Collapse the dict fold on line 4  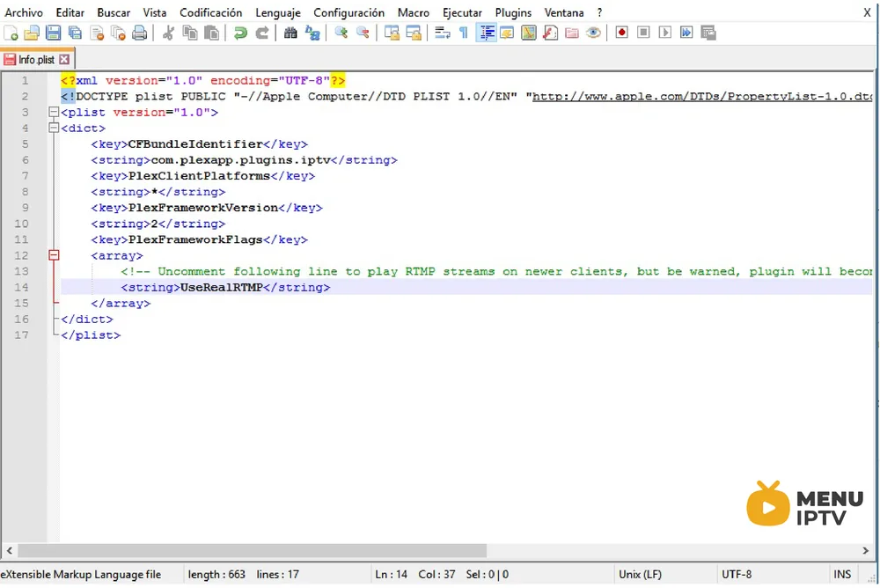(x=54, y=128)
